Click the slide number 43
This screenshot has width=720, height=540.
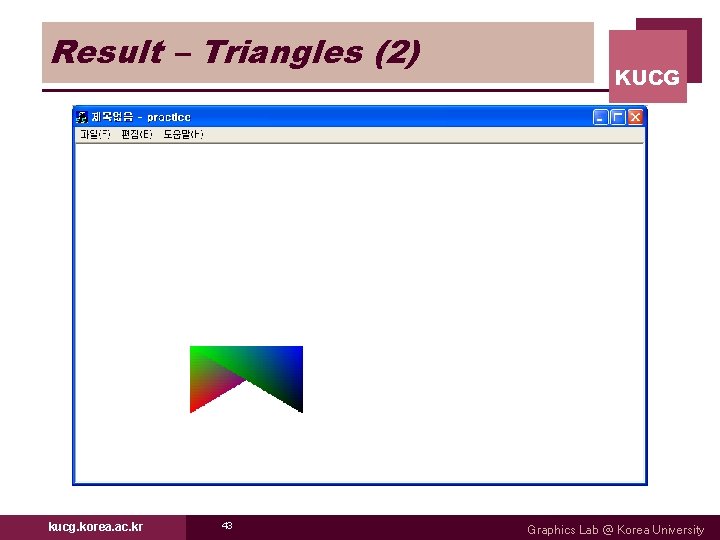point(227,525)
